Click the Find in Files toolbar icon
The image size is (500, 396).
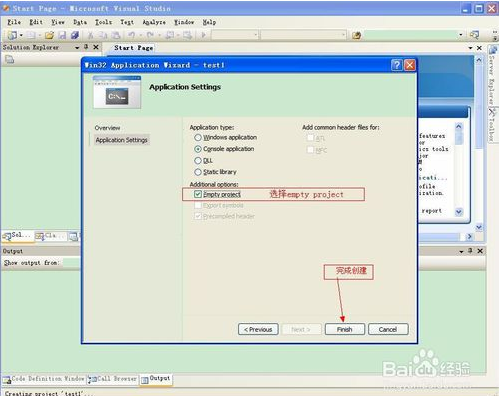[356, 35]
